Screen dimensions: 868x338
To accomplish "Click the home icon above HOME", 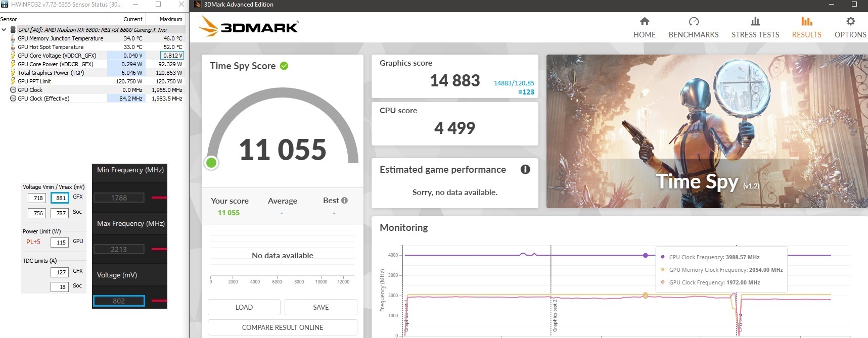I will pos(644,21).
